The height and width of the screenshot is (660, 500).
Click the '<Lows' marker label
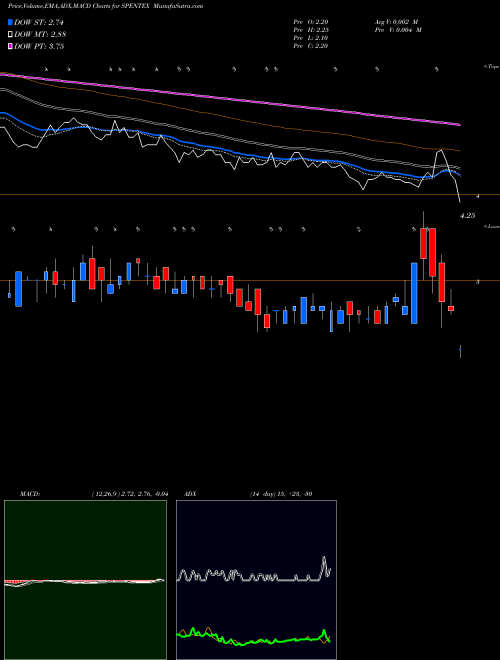tap(491, 226)
